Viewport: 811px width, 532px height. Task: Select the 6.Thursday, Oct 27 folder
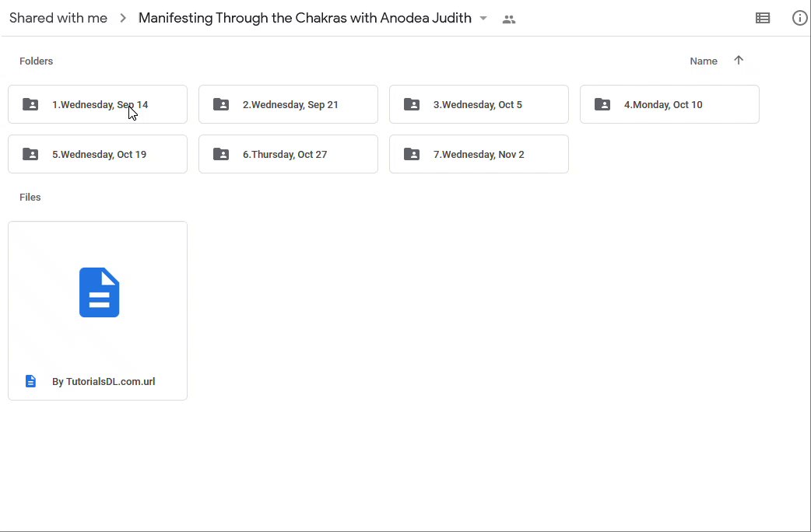click(285, 154)
